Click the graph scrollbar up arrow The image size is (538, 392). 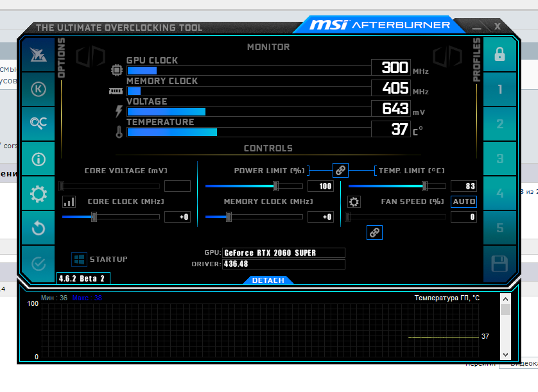coord(505,299)
